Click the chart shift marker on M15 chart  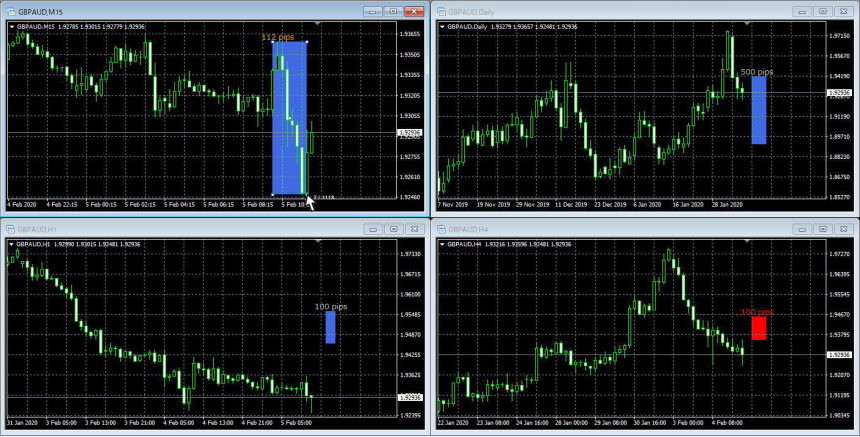pyautogui.click(x=318, y=23)
